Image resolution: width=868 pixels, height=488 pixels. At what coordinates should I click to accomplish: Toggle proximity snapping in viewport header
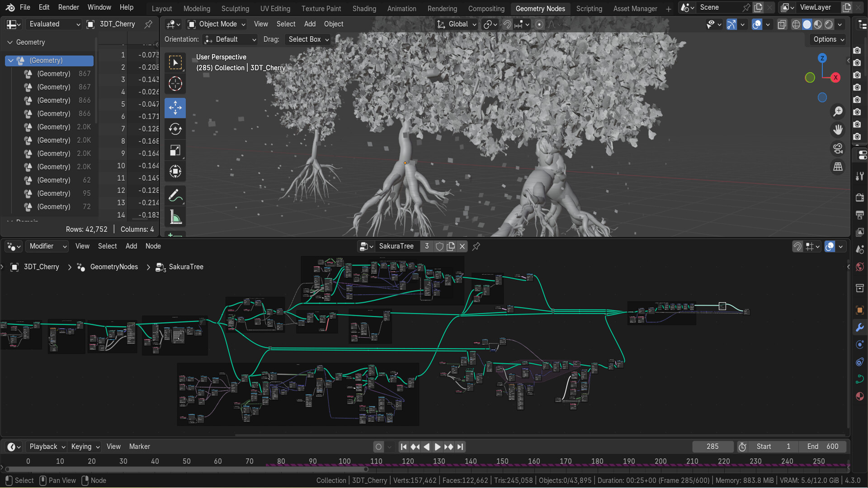506,24
